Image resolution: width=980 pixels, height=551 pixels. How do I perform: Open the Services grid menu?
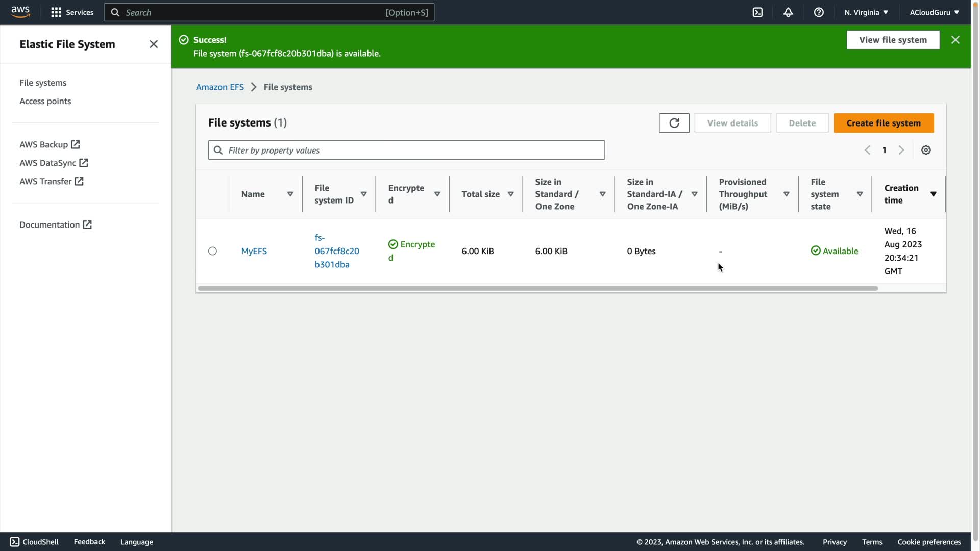[72, 12]
